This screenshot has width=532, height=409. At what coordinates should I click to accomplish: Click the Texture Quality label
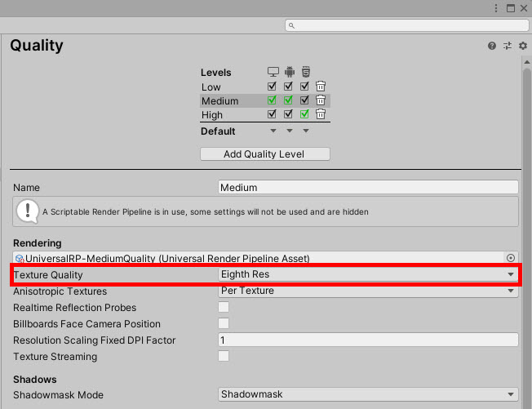pyautogui.click(x=48, y=275)
